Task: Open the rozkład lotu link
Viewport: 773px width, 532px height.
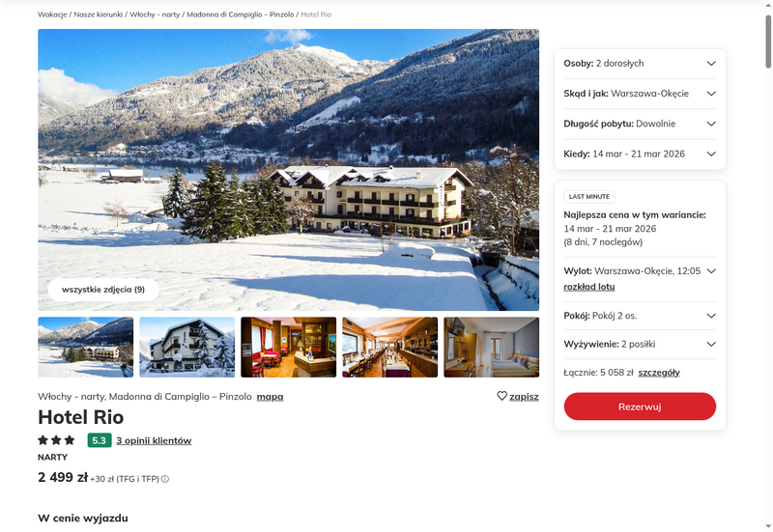Action: point(589,287)
